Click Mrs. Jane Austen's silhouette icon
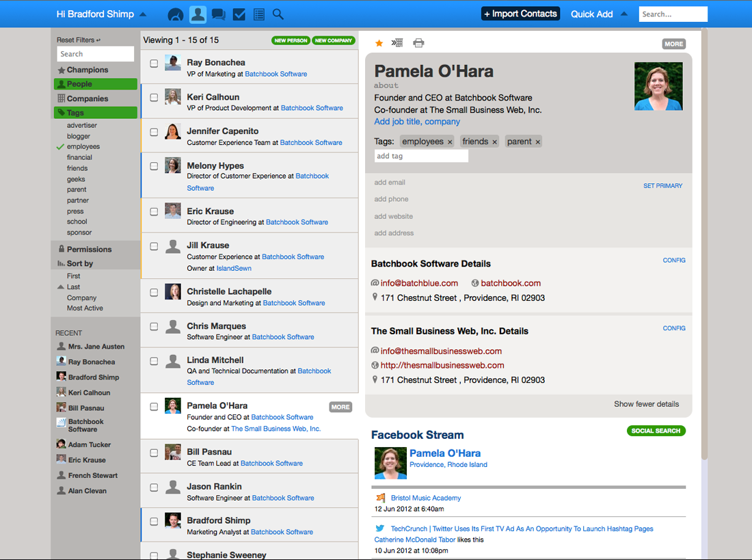The width and height of the screenshot is (752, 560). (x=62, y=346)
